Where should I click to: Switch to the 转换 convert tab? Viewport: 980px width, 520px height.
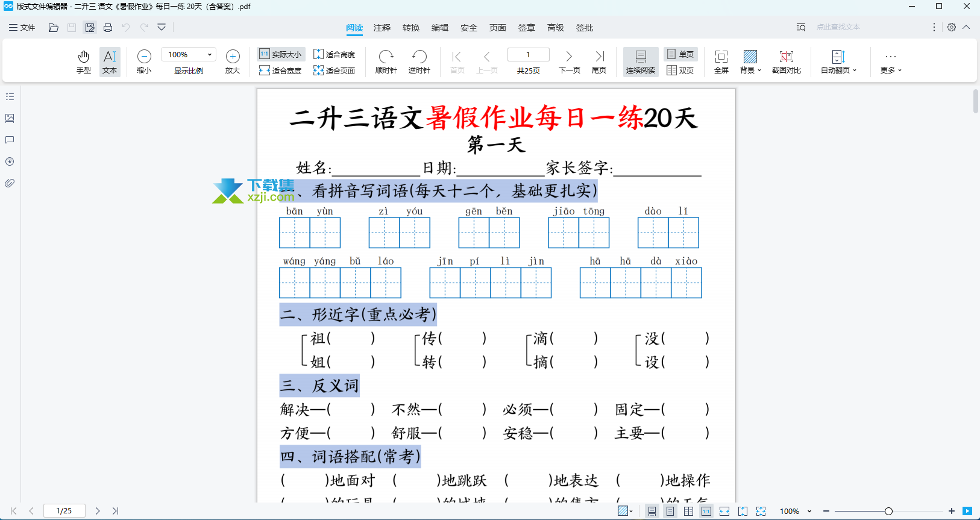point(411,28)
